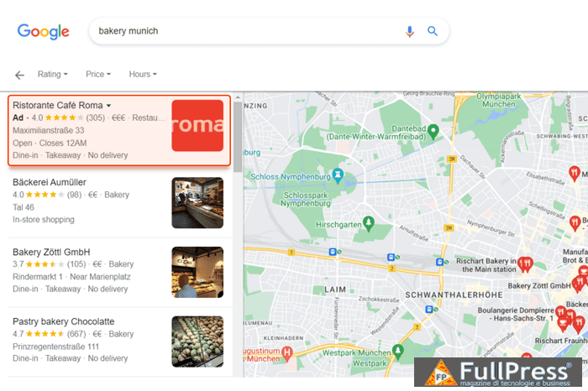
Task: Click the Ristorante Café Roma ad title
Action: click(x=57, y=105)
